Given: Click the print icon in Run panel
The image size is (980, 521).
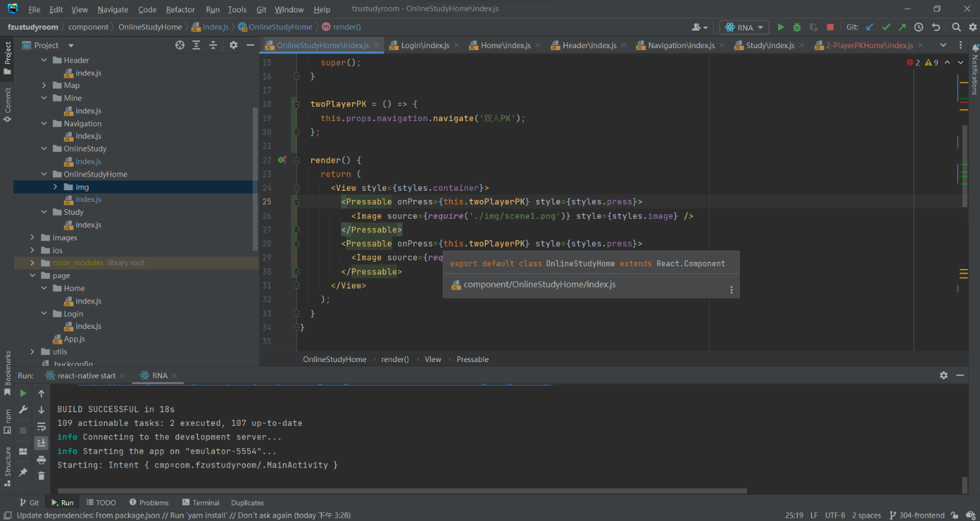Looking at the screenshot, I should click(41, 460).
